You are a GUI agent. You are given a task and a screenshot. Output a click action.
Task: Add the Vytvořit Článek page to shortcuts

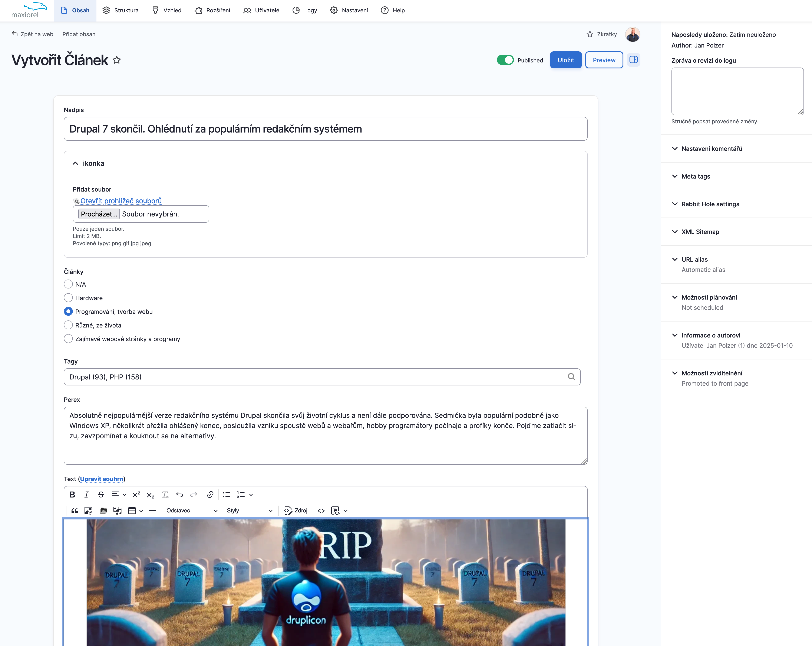(117, 60)
